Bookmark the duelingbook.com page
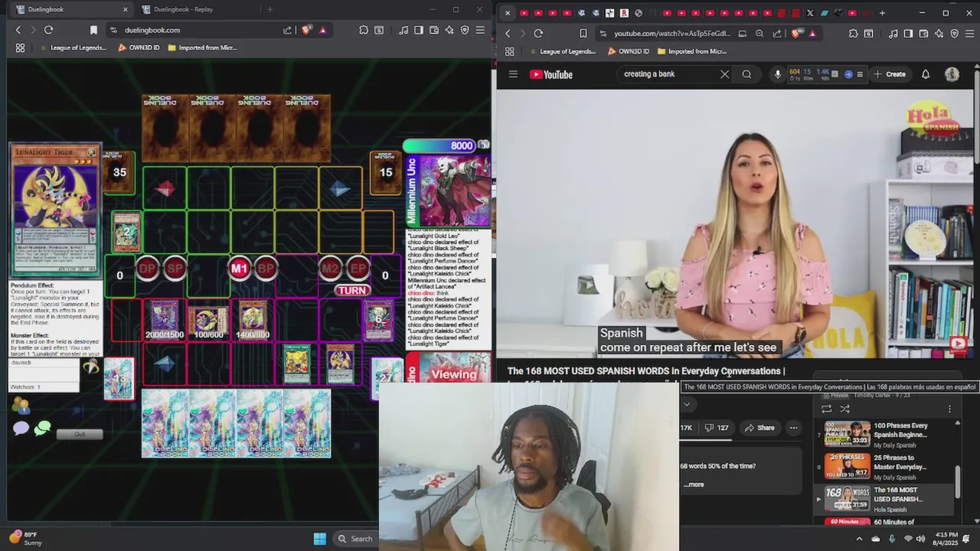 click(x=93, y=30)
